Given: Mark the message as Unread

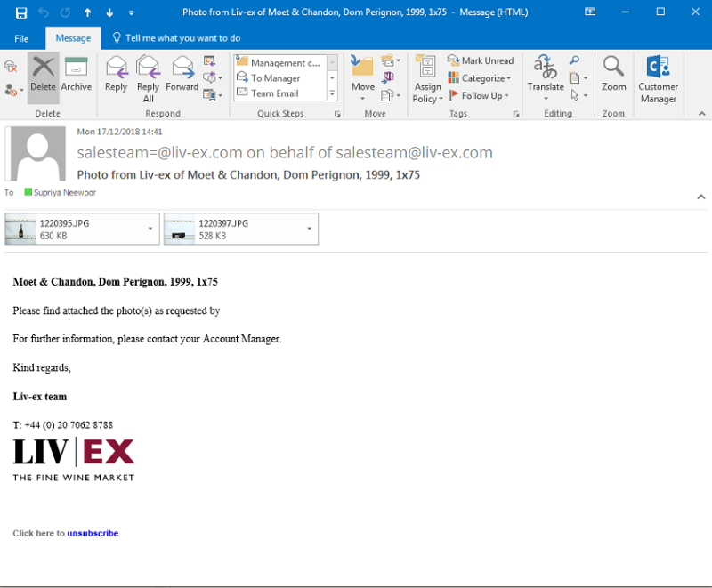Looking at the screenshot, I should 481,60.
